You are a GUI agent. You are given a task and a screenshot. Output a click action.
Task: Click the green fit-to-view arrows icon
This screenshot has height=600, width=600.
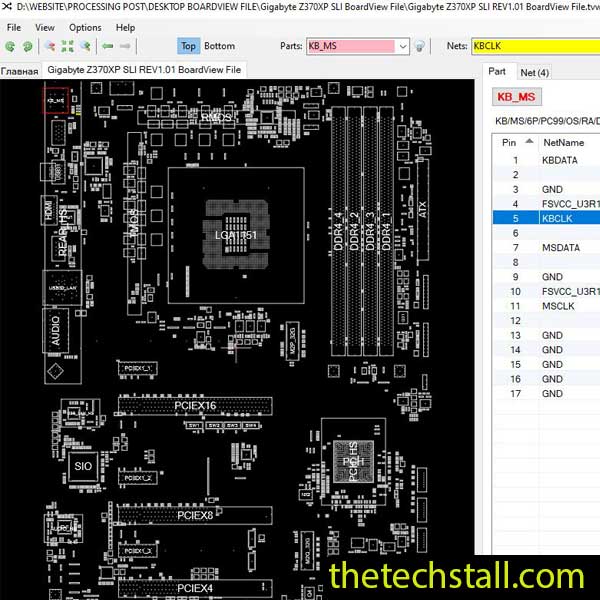point(67,46)
